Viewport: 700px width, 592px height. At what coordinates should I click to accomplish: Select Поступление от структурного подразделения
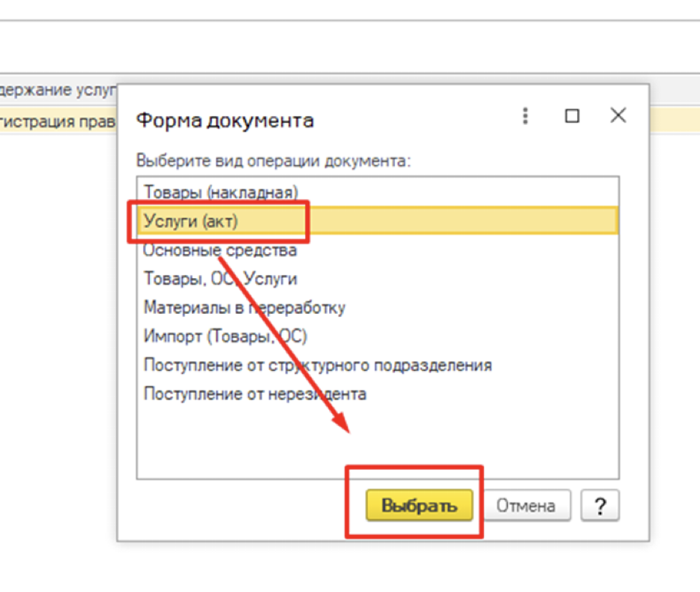(x=318, y=365)
